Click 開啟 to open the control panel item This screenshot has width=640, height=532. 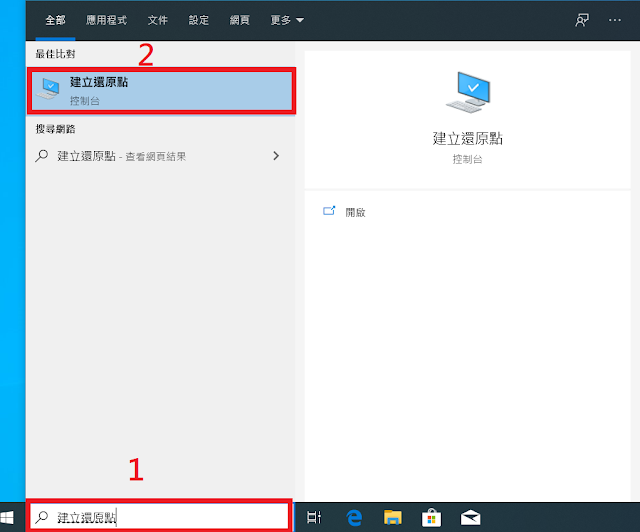point(355,212)
